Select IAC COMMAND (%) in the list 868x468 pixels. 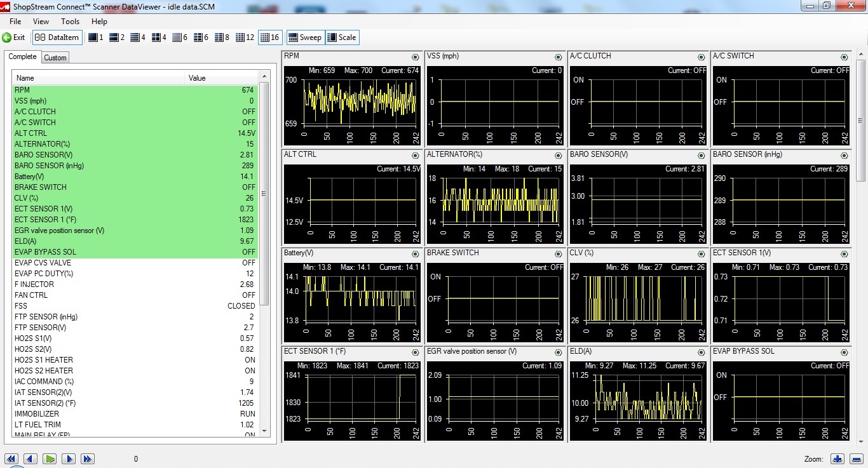click(x=135, y=382)
